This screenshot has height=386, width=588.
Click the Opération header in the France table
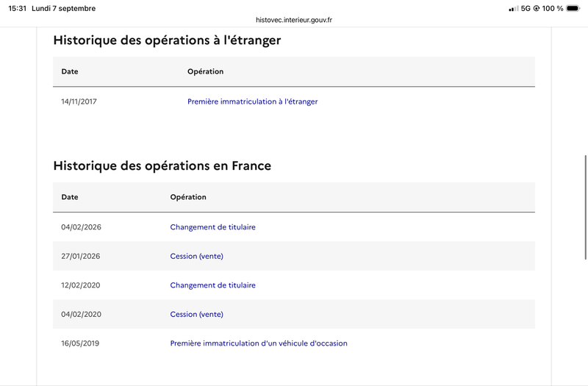click(188, 197)
